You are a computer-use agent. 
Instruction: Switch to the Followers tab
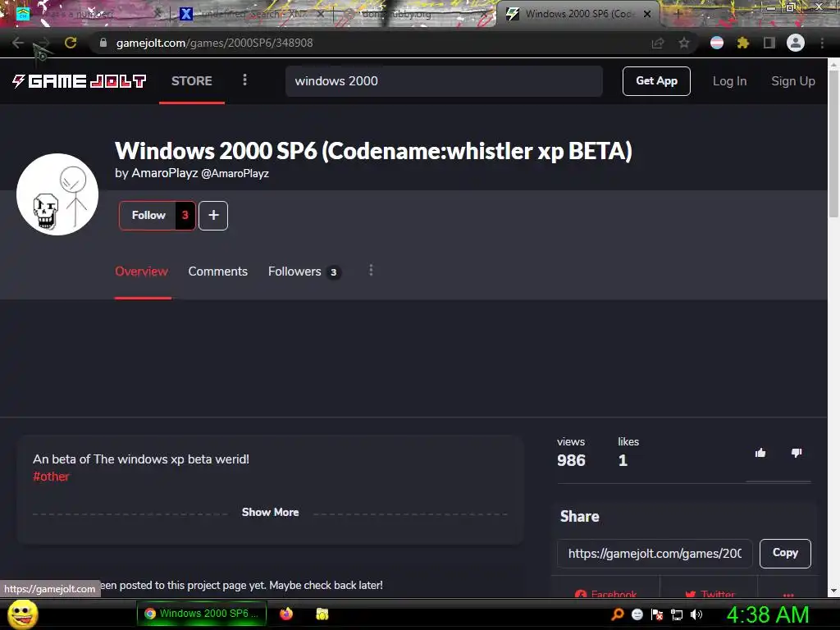304,272
